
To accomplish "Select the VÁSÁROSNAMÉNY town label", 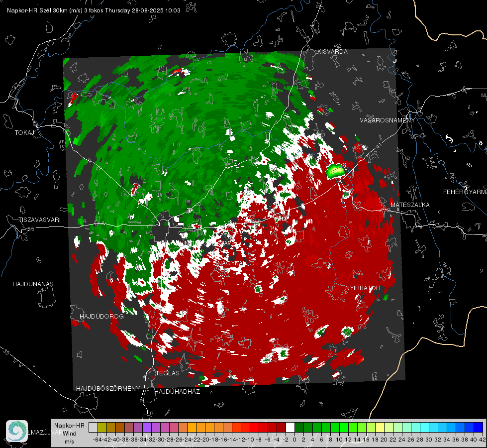I will [x=388, y=120].
